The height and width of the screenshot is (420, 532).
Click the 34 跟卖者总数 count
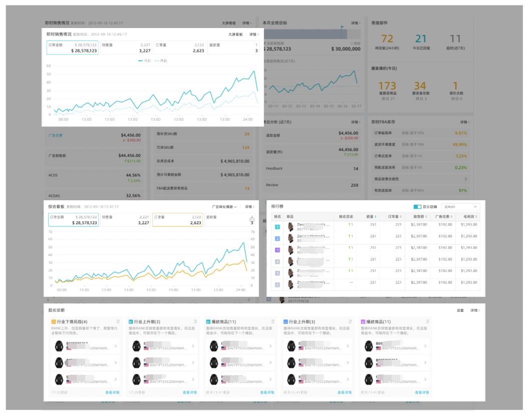tap(420, 86)
